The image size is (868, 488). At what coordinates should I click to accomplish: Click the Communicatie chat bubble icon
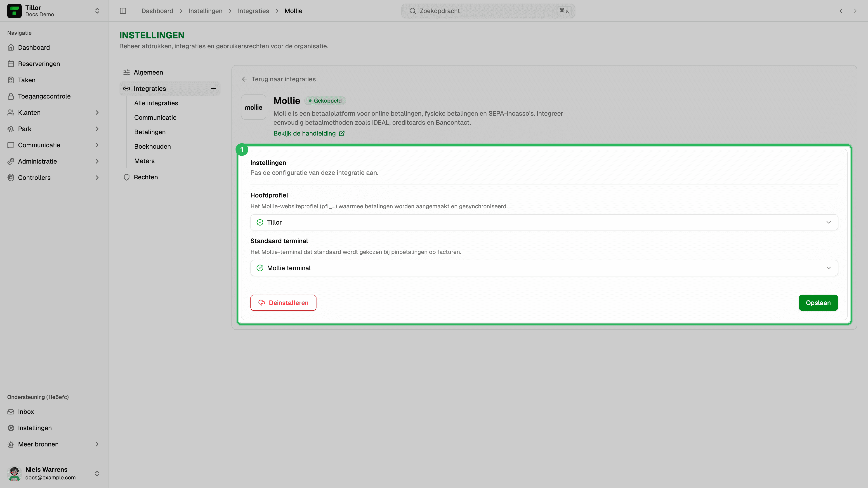point(11,145)
